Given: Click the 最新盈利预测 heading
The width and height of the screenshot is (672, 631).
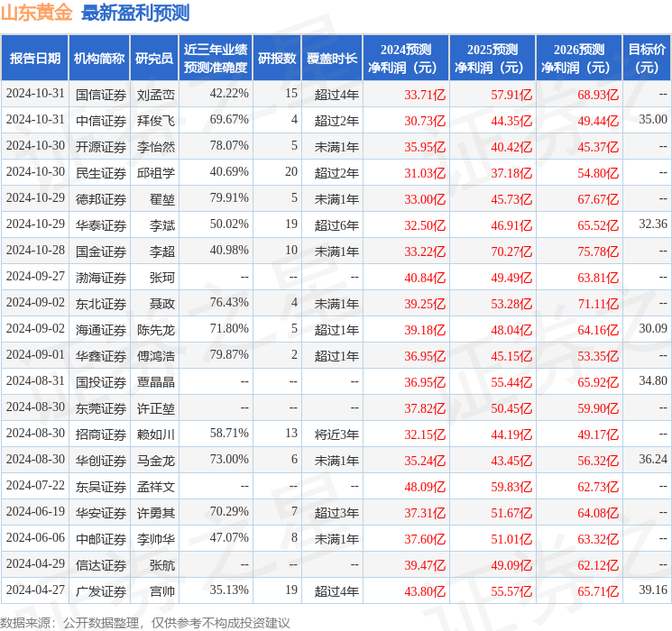Looking at the screenshot, I should (x=135, y=13).
